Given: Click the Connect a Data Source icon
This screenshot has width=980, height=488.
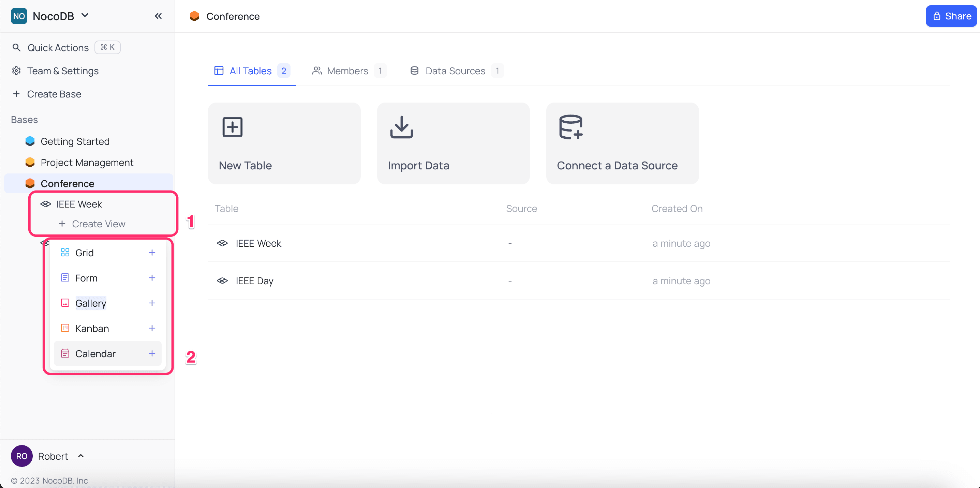Looking at the screenshot, I should [x=571, y=127].
